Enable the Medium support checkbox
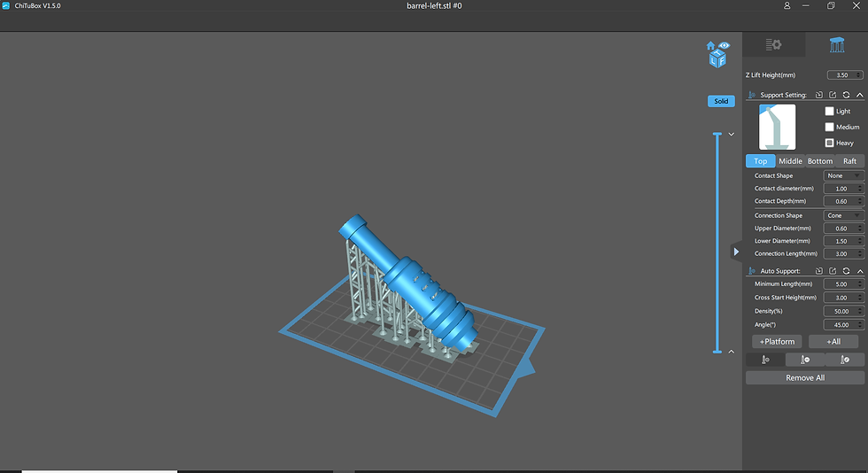 (x=829, y=127)
